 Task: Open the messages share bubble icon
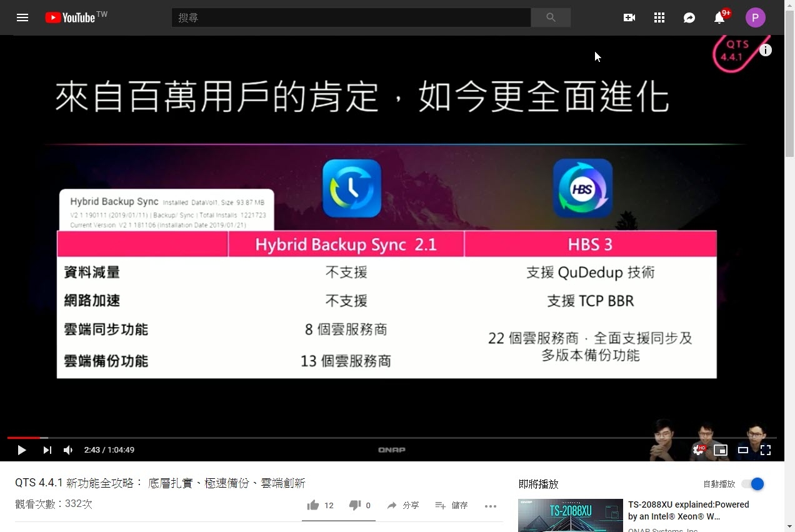pos(689,18)
